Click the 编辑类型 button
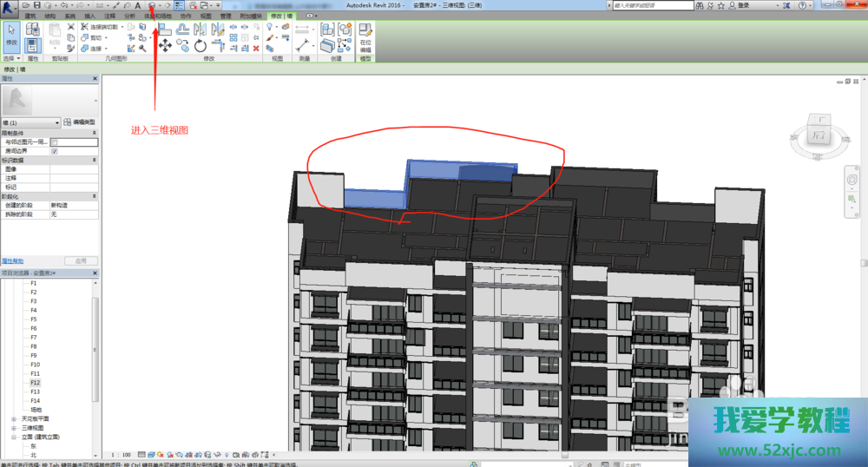Screen dimensions: 868x467 click(x=82, y=122)
